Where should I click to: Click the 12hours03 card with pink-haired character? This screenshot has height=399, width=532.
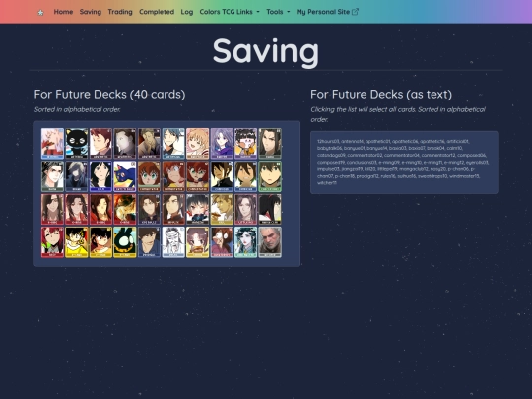[52, 144]
